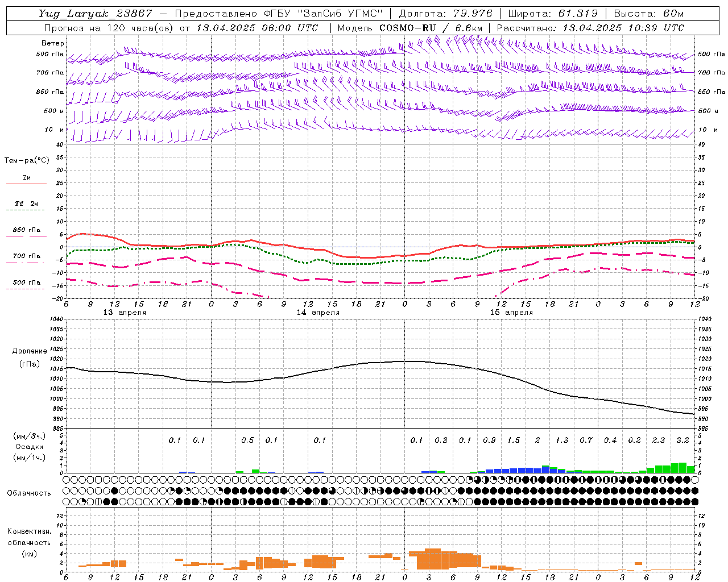This screenshot has height=582, width=728.
Task: Click the 'Осадки' precipitation label
Action: 29,447
